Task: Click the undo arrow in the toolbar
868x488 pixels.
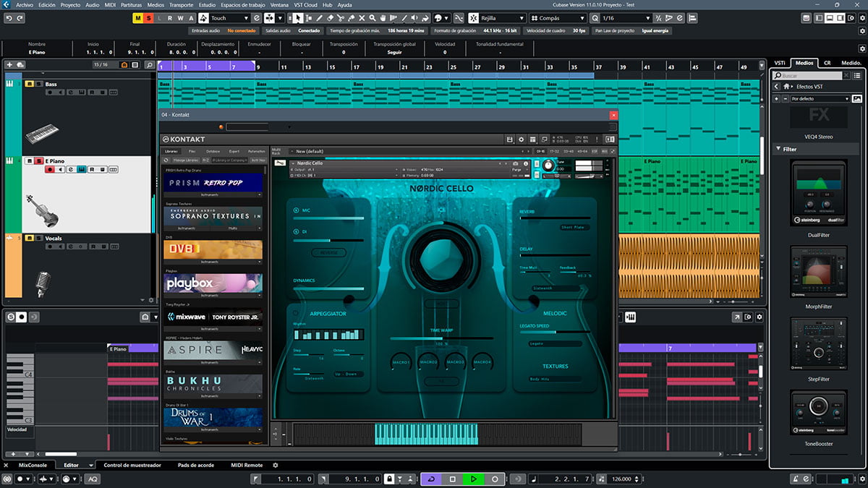Action: [x=7, y=17]
